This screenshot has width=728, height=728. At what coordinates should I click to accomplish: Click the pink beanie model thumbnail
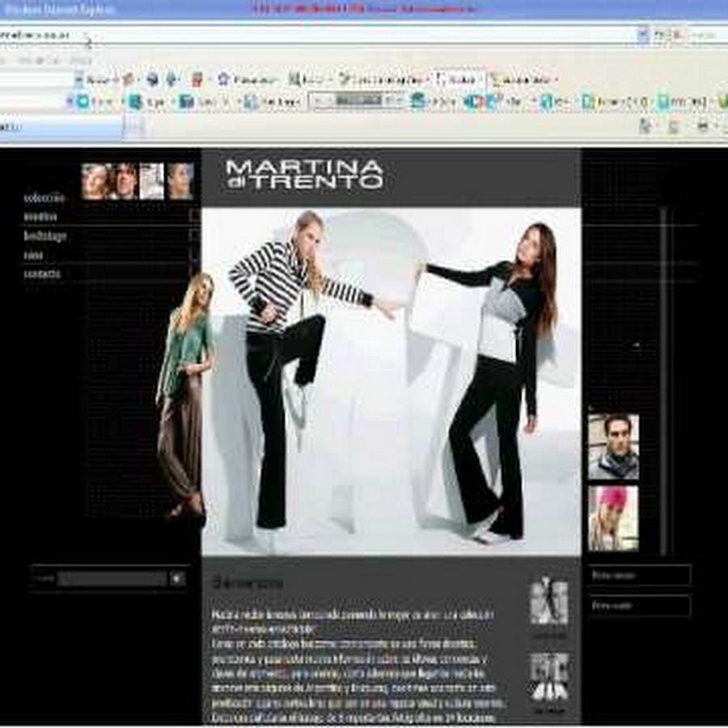(x=613, y=518)
